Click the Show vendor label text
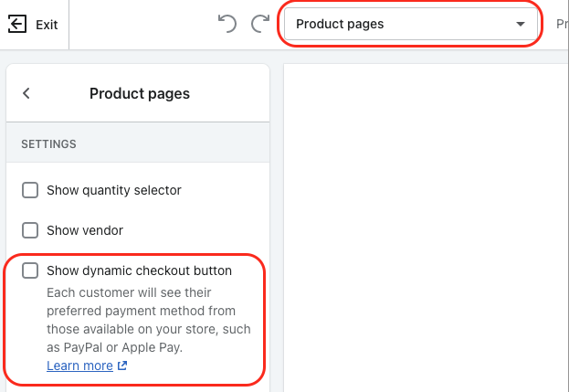This screenshot has height=392, width=569. coord(85,230)
